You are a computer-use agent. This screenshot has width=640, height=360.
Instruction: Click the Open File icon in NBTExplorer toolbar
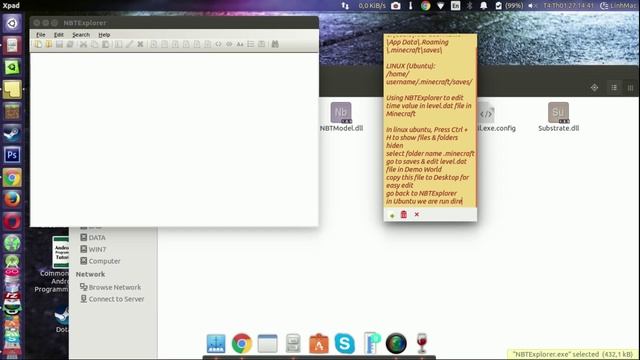tap(38, 44)
